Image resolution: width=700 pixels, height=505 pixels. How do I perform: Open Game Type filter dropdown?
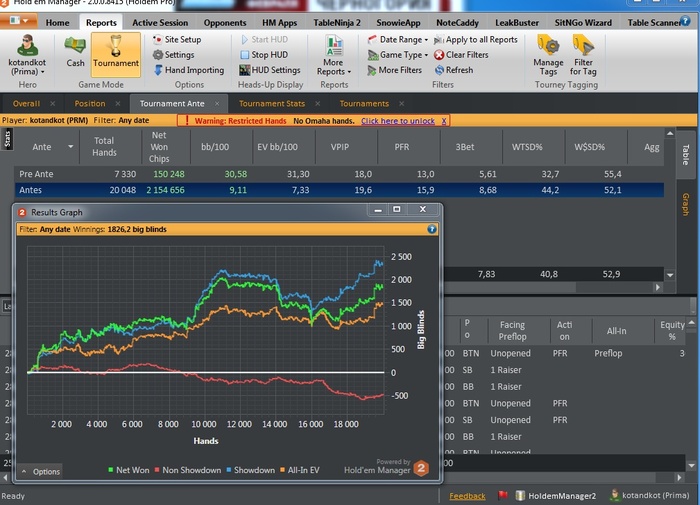[x=397, y=54]
